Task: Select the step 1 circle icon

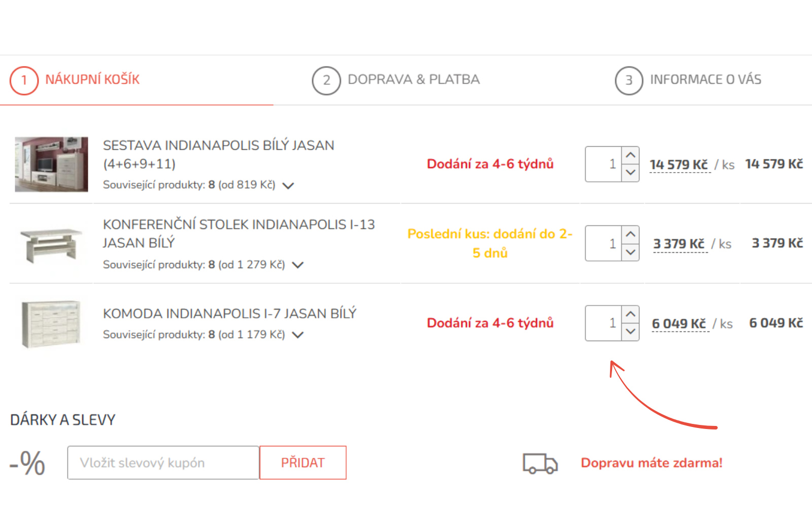Action: pyautogui.click(x=24, y=80)
